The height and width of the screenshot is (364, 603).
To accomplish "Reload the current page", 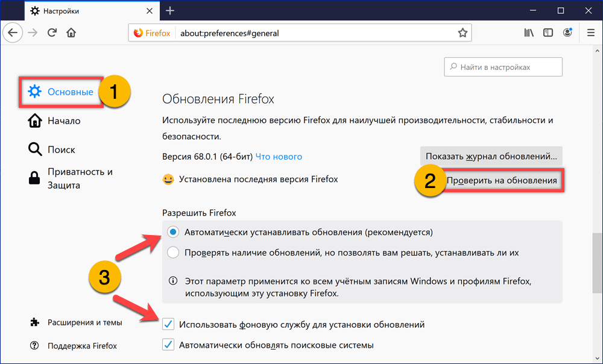I will (x=51, y=33).
